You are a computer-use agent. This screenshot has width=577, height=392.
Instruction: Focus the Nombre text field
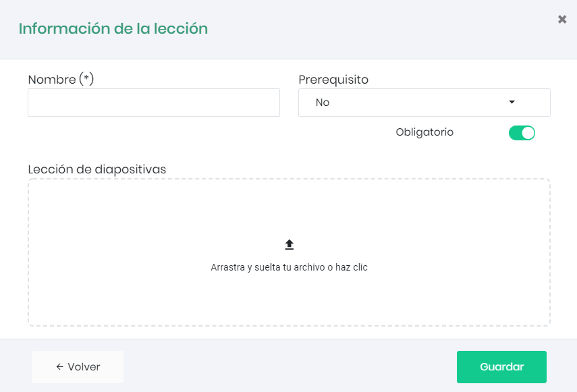154,103
